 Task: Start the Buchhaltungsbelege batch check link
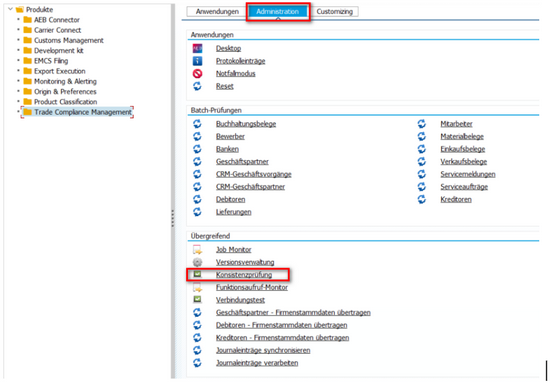pyautogui.click(x=246, y=124)
